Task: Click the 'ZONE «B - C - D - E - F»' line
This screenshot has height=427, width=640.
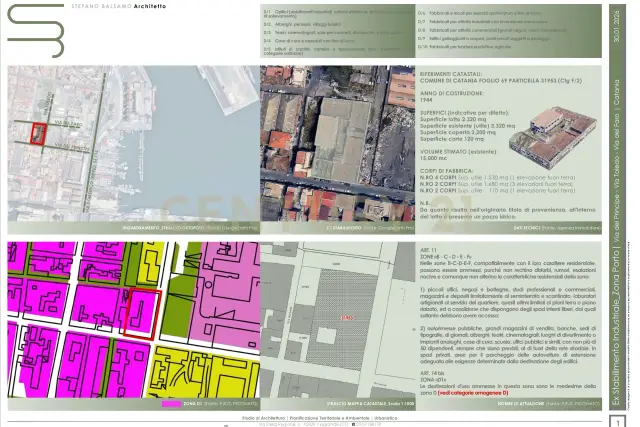Action: pyautogui.click(x=446, y=256)
